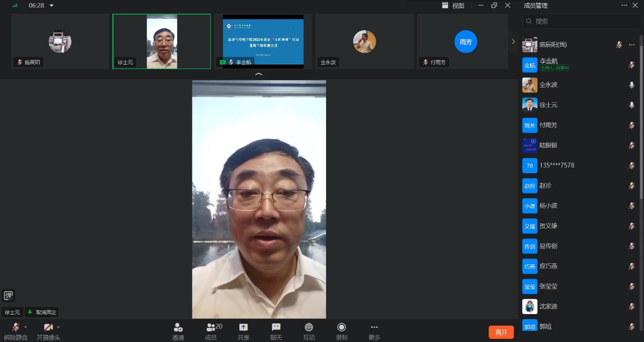This screenshot has height=342, width=644.
Task: Expand camera options arrow next to camera
Action: click(58, 327)
